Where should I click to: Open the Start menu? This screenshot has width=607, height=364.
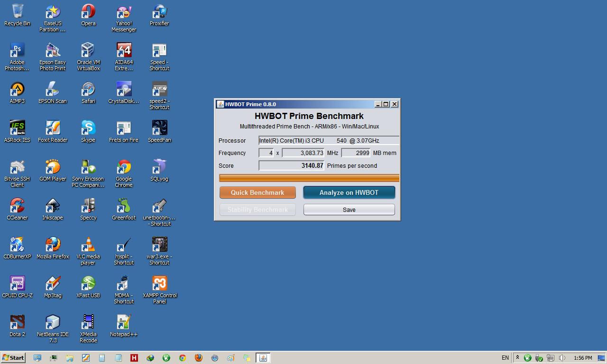click(13, 358)
